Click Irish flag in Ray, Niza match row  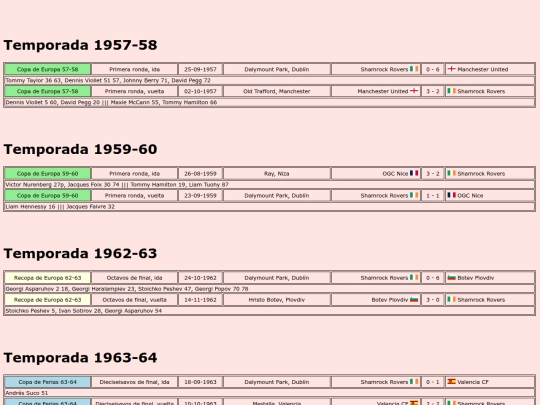[451, 173]
